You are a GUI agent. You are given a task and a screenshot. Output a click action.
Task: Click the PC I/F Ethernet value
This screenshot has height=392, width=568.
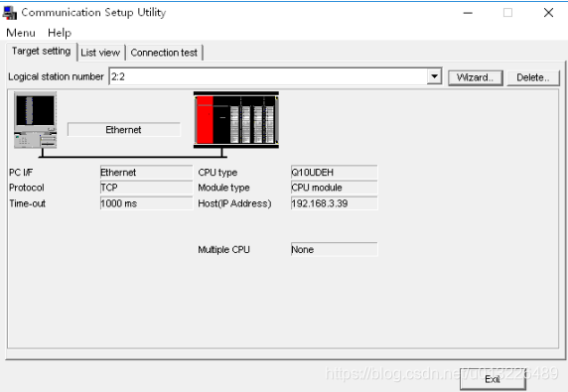[x=146, y=173]
